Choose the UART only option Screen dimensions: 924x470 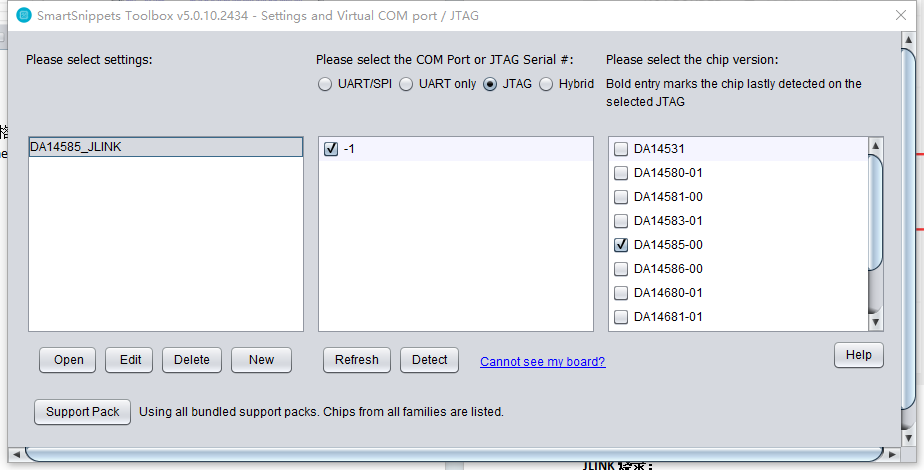click(406, 84)
